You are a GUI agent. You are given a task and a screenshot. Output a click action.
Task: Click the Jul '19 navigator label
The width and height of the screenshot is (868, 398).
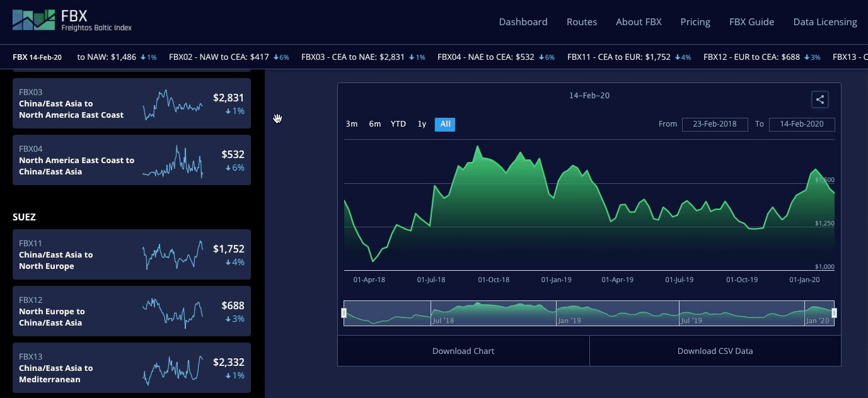click(x=692, y=321)
